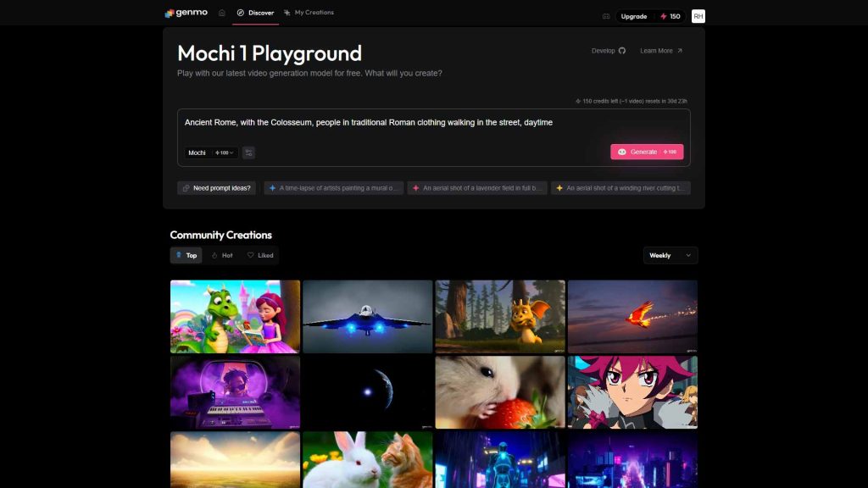Image resolution: width=868 pixels, height=488 pixels.
Task: Open the Discord icon beside Upgrade
Action: (x=606, y=17)
